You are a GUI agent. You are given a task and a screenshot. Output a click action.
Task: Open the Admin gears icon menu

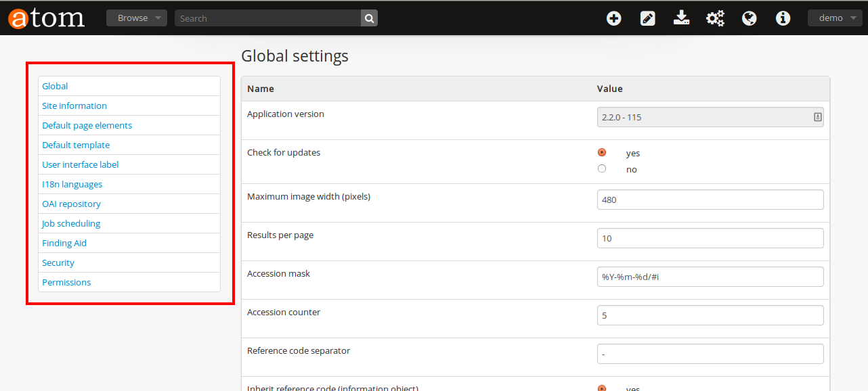[x=715, y=18]
